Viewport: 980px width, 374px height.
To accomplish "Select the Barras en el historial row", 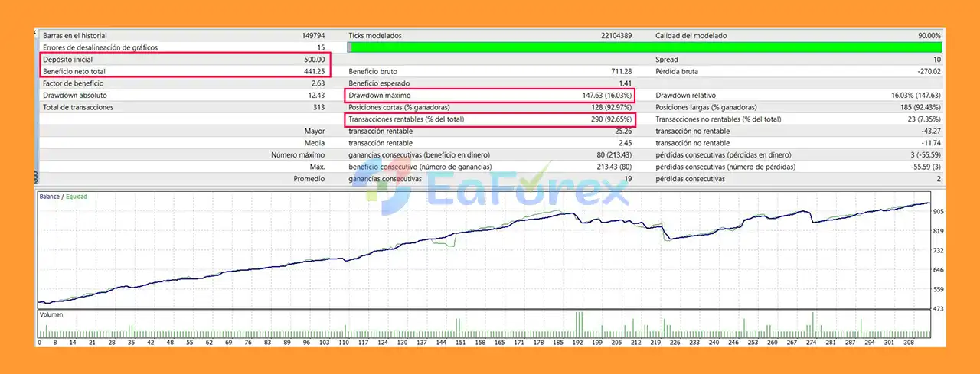I will [x=184, y=36].
